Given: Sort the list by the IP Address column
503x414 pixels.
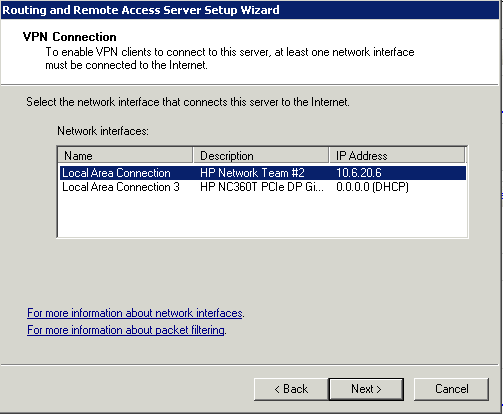Looking at the screenshot, I should 397,156.
